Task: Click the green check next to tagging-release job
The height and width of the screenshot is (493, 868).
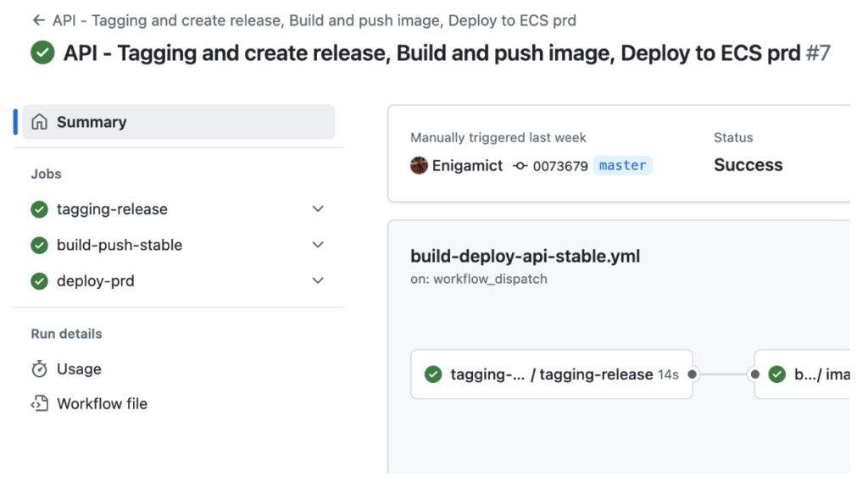Action: pyautogui.click(x=39, y=209)
